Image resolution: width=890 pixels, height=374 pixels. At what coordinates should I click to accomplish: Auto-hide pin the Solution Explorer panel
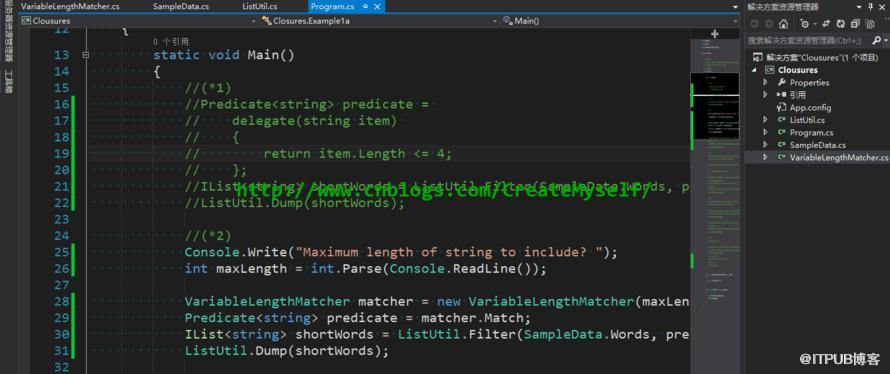point(871,6)
